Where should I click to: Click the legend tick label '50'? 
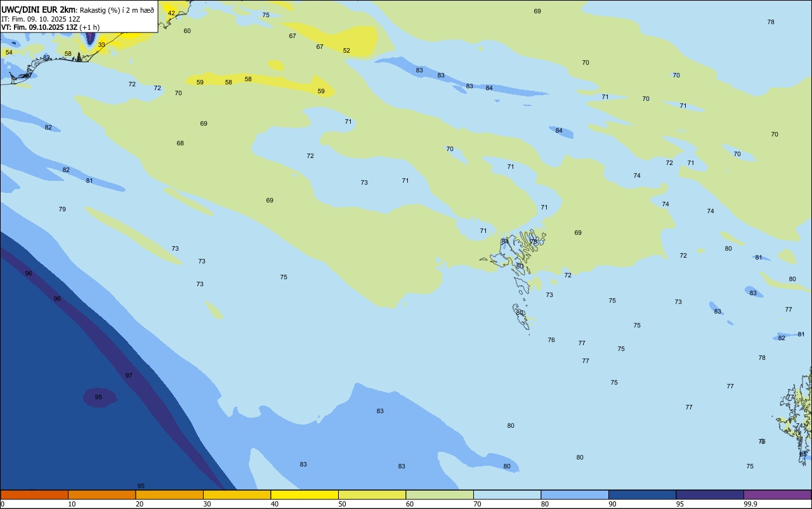[x=342, y=504]
